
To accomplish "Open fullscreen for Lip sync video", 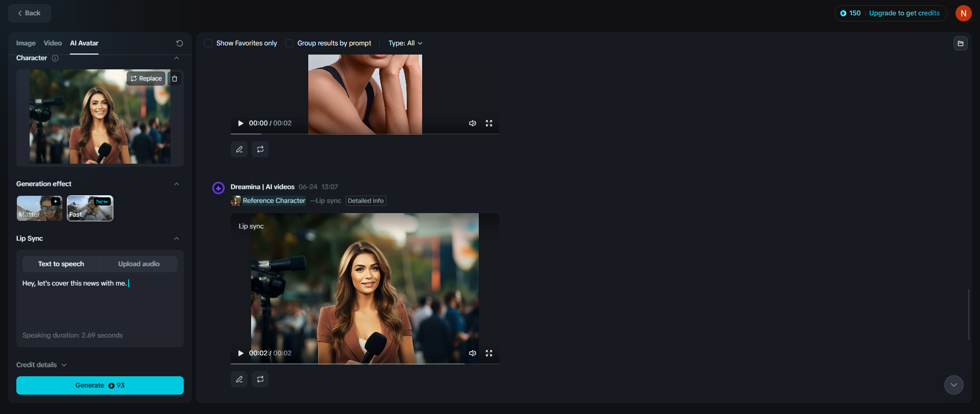I will point(489,353).
